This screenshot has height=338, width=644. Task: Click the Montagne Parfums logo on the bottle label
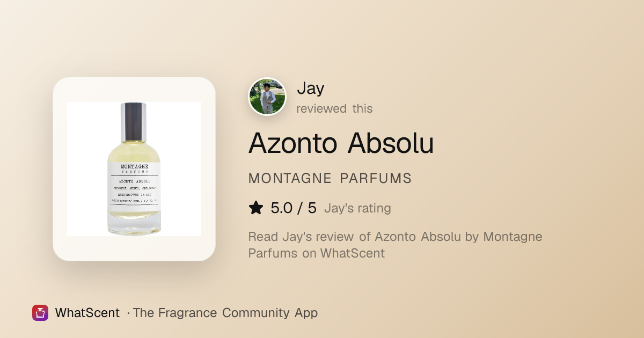click(134, 169)
